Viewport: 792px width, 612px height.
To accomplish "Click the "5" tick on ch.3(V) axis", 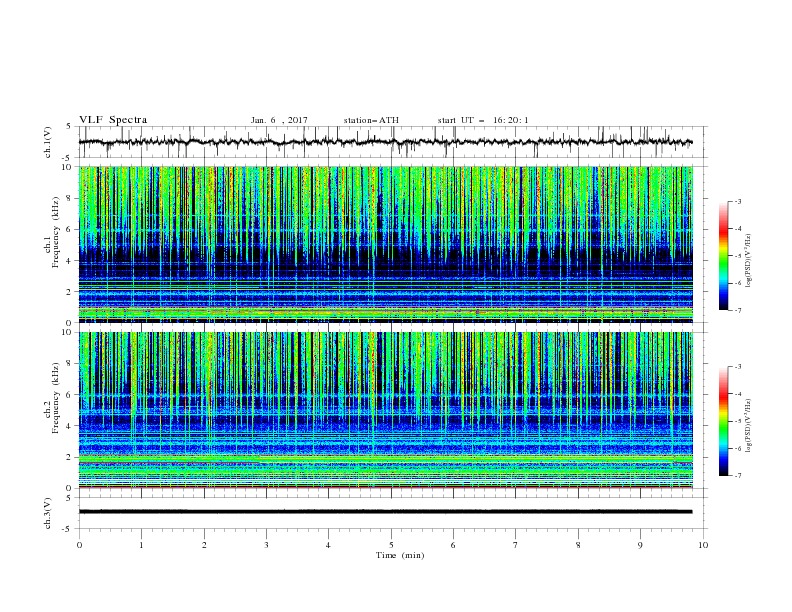I will coord(69,498).
